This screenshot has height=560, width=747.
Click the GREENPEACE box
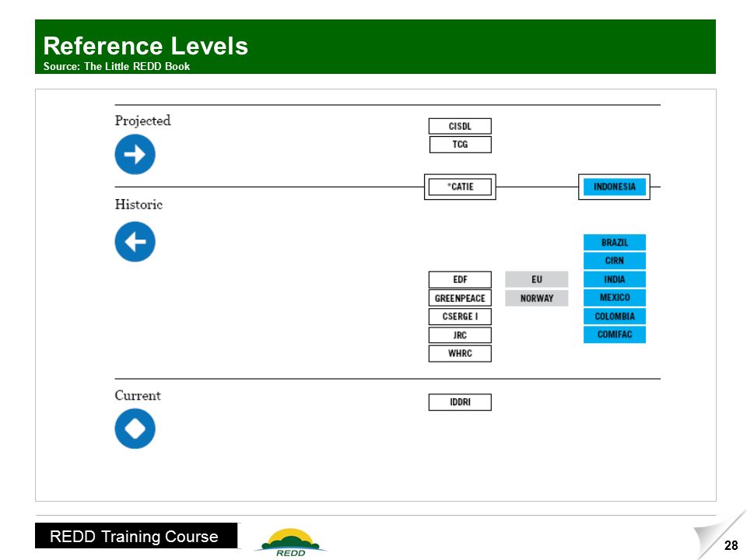point(460,298)
